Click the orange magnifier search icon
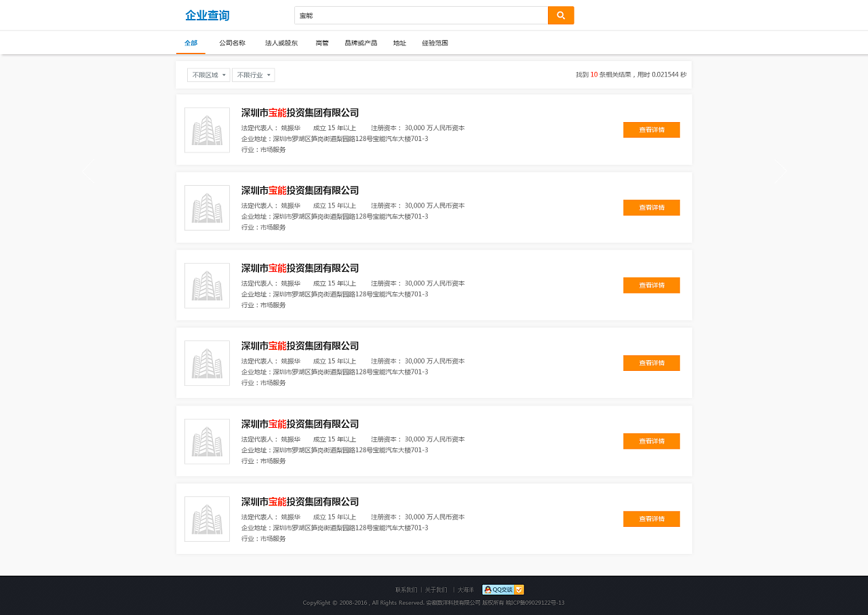This screenshot has height=615, width=868. pos(560,14)
